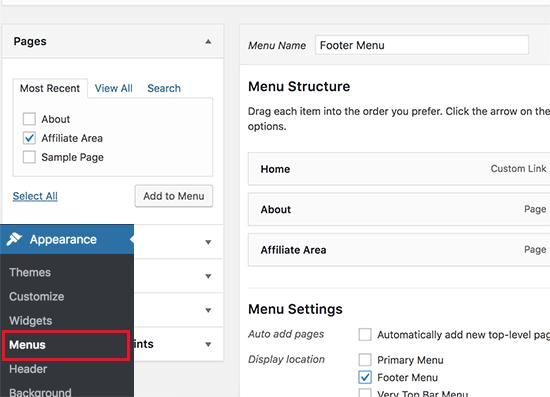Uncheck the Affiliate Area checkbox
This screenshot has width=550, height=397.
point(29,138)
